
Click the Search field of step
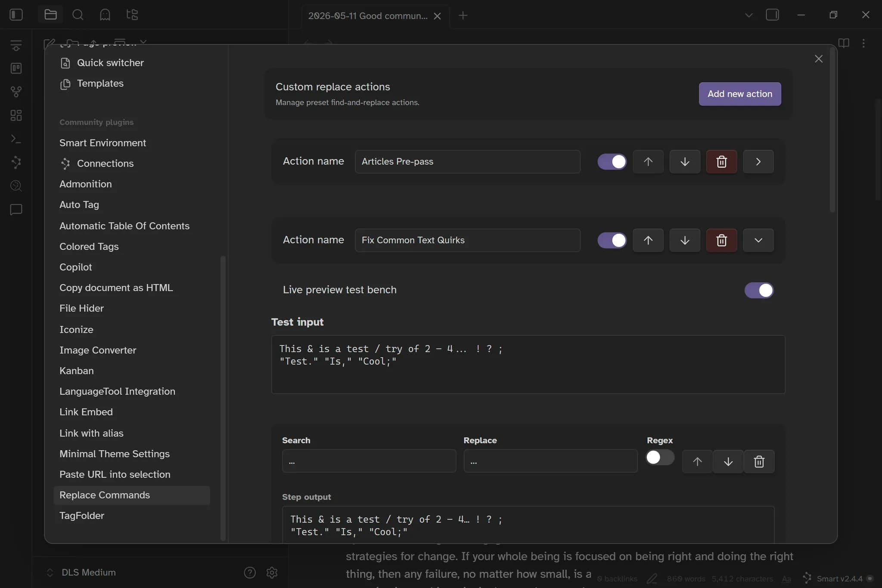[x=369, y=461]
